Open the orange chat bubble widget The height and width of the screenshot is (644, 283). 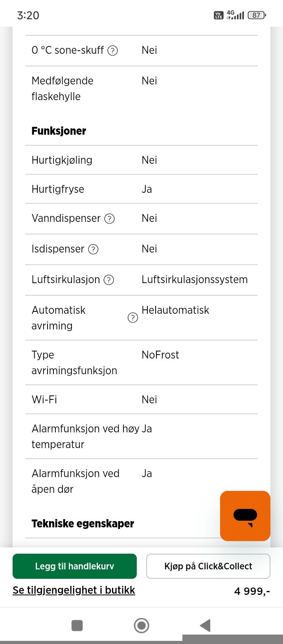click(x=245, y=516)
